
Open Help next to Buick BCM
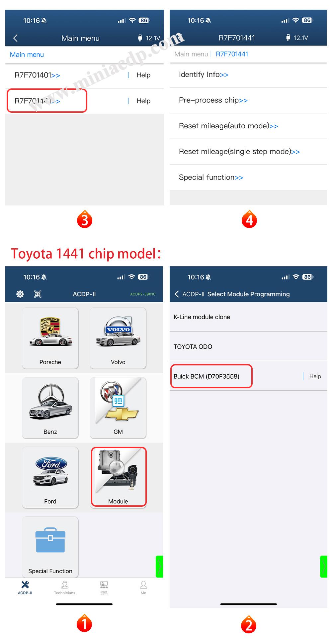(x=315, y=376)
